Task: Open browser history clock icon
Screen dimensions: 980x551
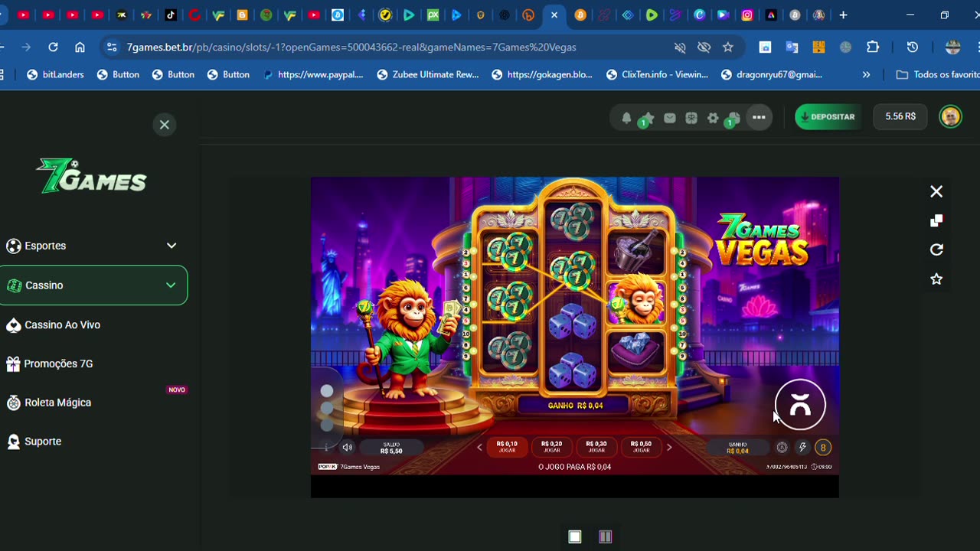Action: 913,47
